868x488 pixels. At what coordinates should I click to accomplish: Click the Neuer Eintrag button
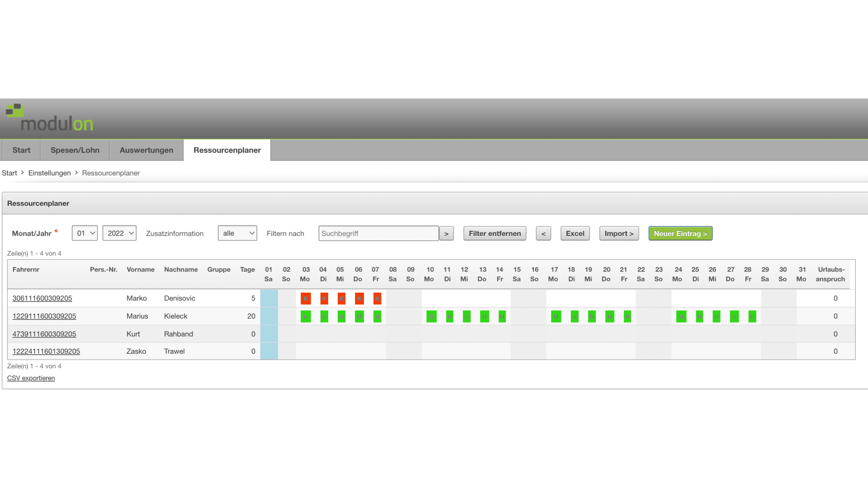[x=680, y=234]
